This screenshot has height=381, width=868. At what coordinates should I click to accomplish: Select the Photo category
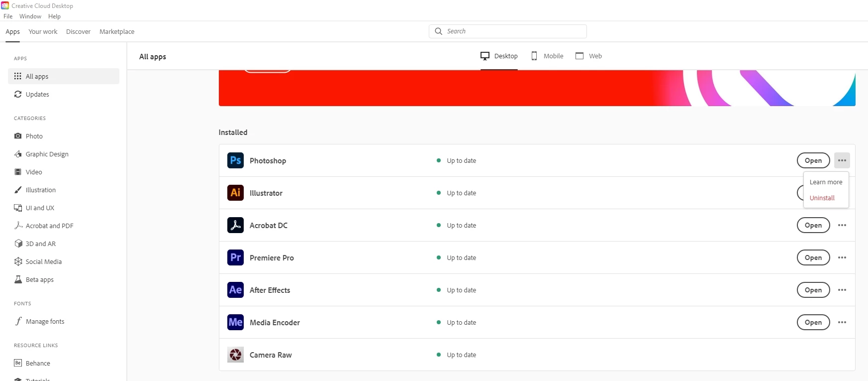(64, 136)
